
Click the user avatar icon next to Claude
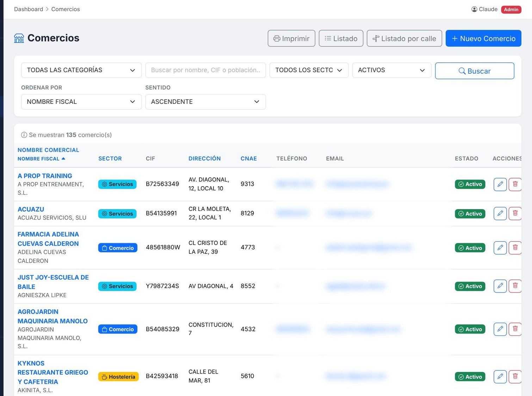coord(474,9)
